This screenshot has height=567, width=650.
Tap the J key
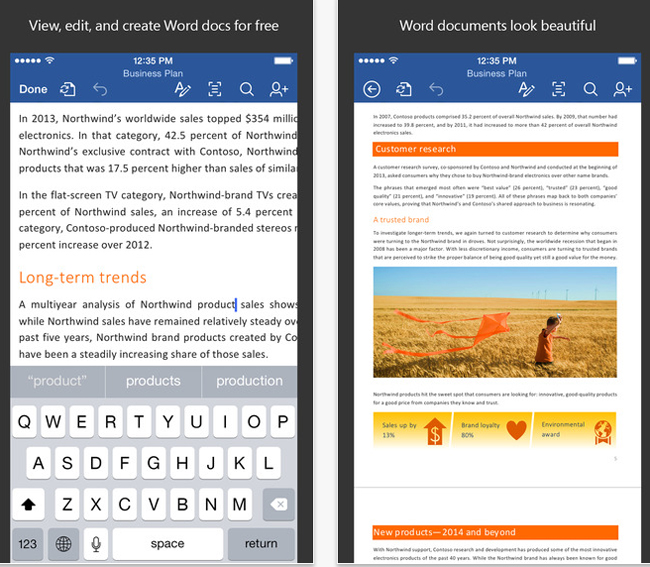coord(211,463)
